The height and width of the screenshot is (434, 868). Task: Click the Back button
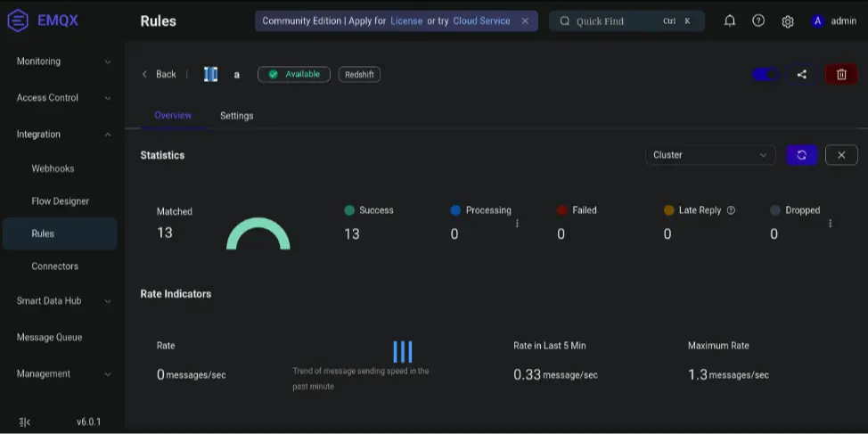(x=160, y=75)
